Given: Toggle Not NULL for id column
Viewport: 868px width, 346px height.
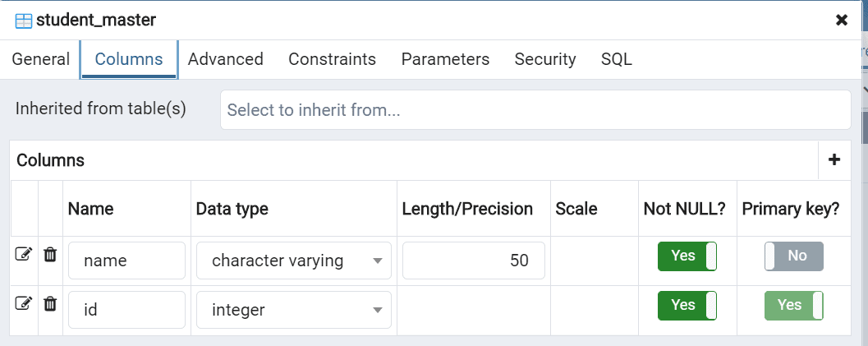Looking at the screenshot, I should click(687, 306).
